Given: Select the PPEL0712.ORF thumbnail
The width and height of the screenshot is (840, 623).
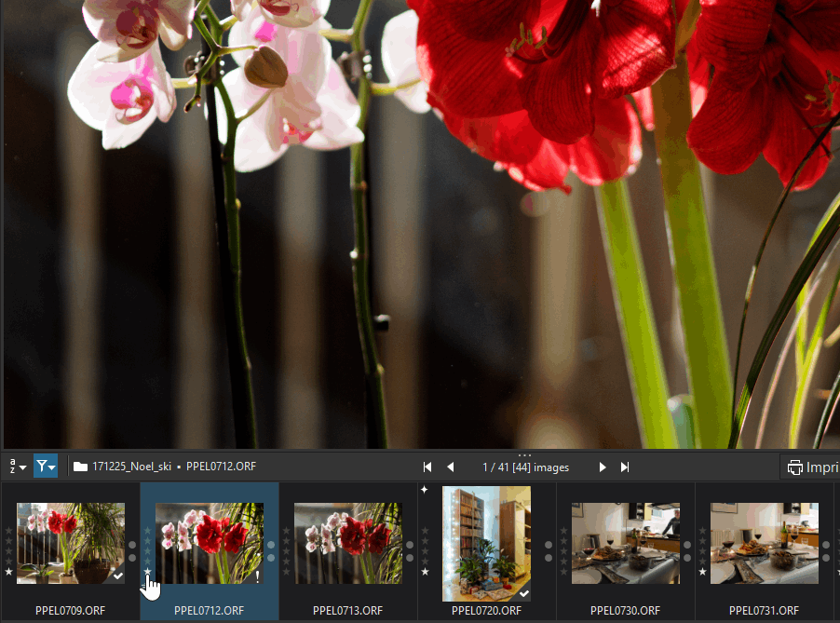Looking at the screenshot, I should (x=210, y=543).
